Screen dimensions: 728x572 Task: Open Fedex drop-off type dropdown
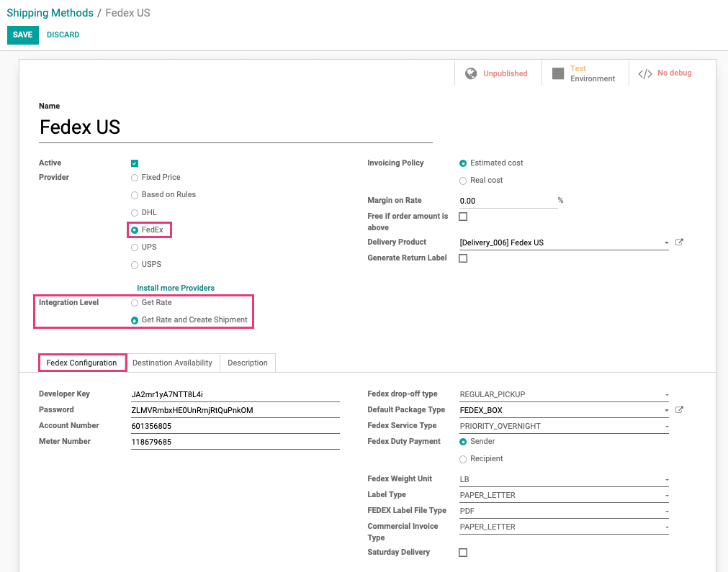point(564,394)
